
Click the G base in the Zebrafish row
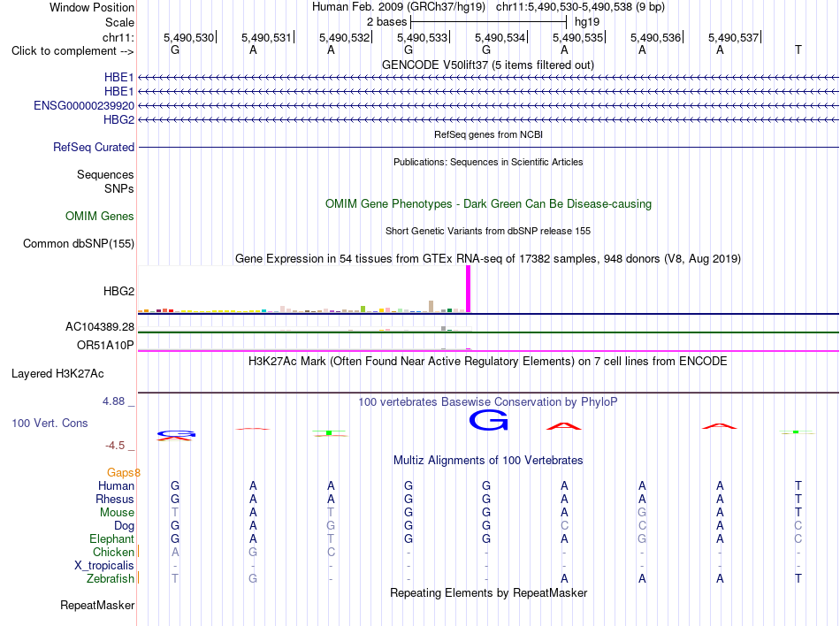click(253, 579)
